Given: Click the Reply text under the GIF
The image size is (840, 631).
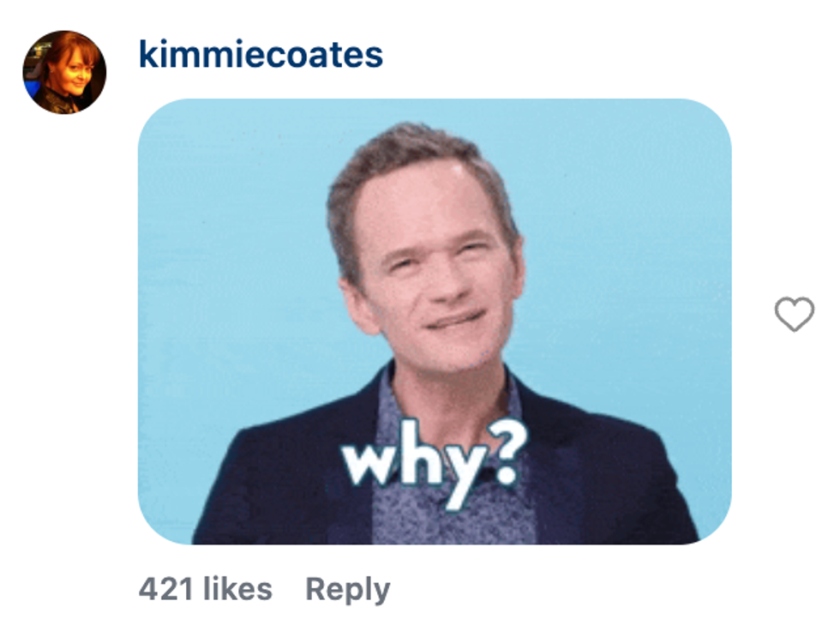Looking at the screenshot, I should pyautogui.click(x=348, y=590).
